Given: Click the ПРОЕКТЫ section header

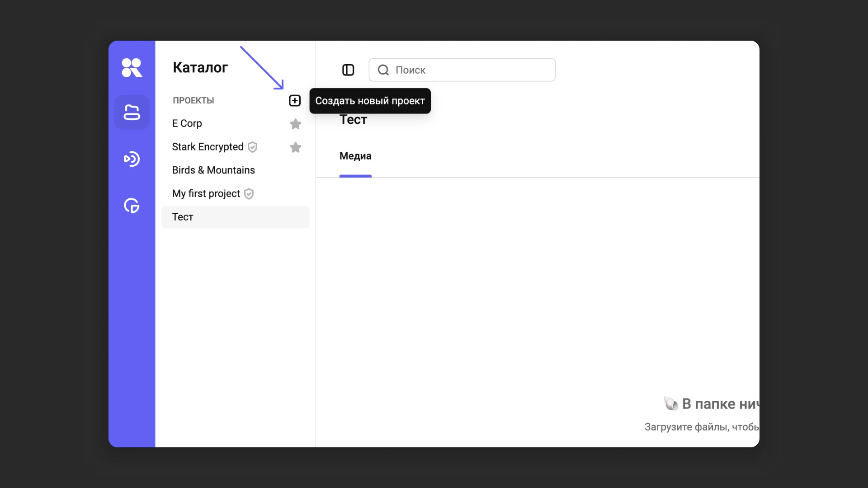Looking at the screenshot, I should pos(193,100).
